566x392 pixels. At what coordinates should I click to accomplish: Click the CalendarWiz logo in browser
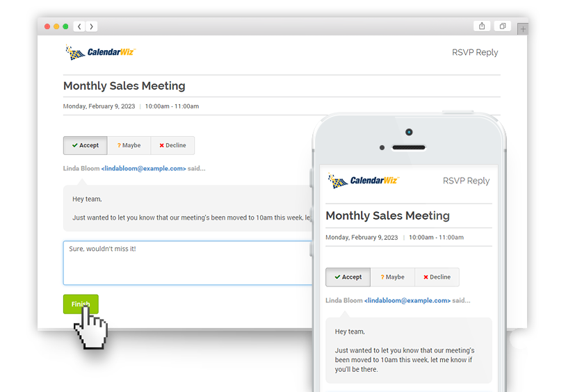(100, 52)
